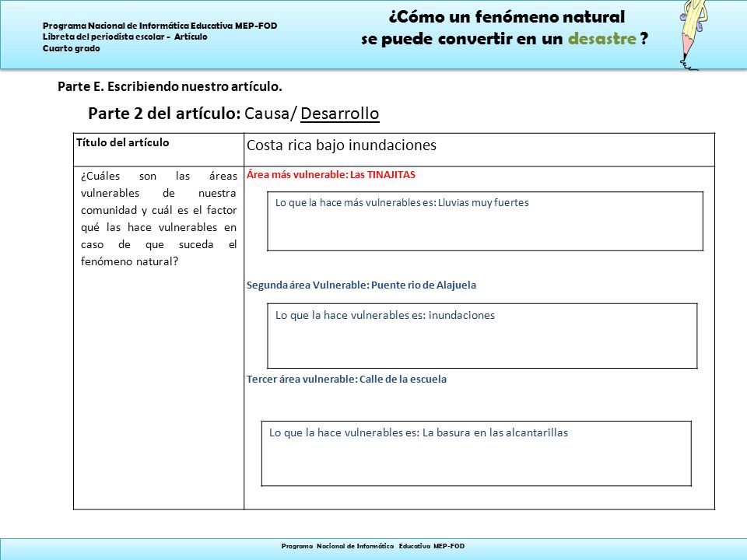747x560 pixels.
Task: Click the 'Parte E. Escribiendo nuestro artículo.' heading
Action: click(x=170, y=86)
